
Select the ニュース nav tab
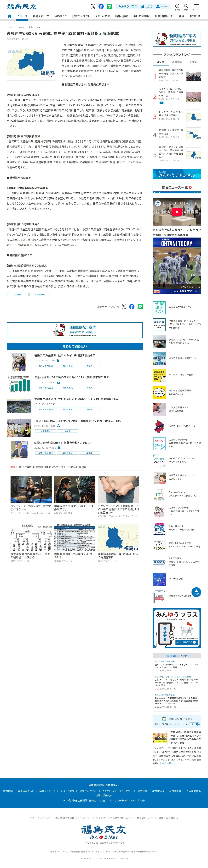click(22, 16)
